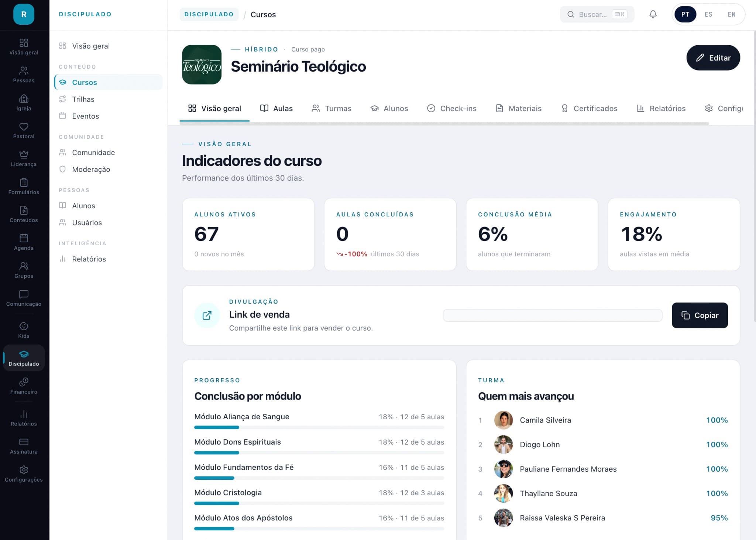Open the Igreja section icon

[24, 99]
